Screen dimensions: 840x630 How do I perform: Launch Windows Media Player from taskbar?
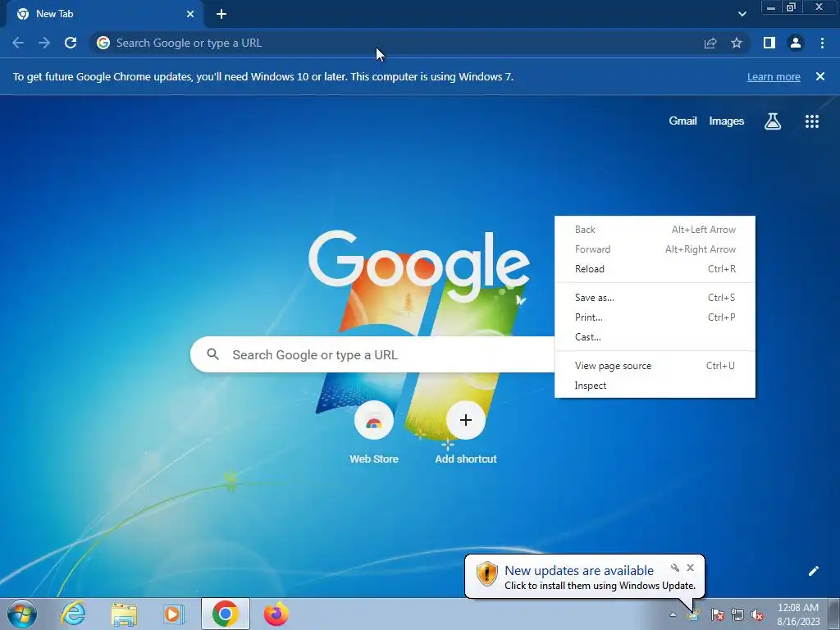pos(173,614)
